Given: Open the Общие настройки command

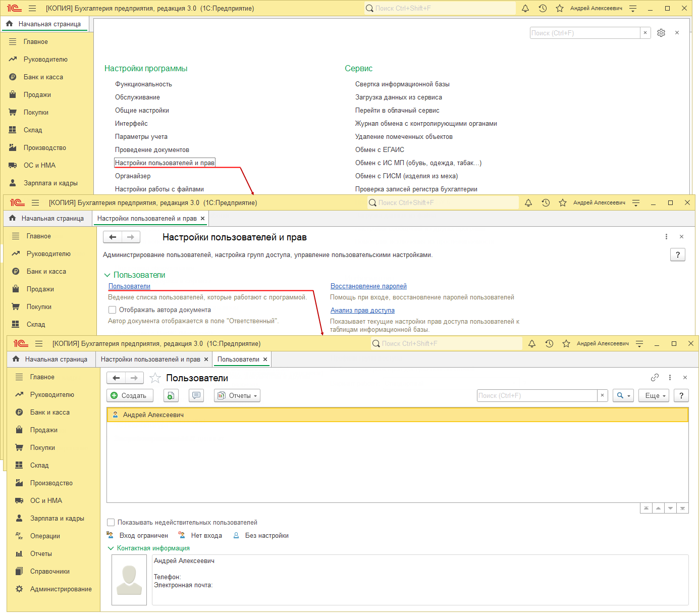Looking at the screenshot, I should 142,111.
